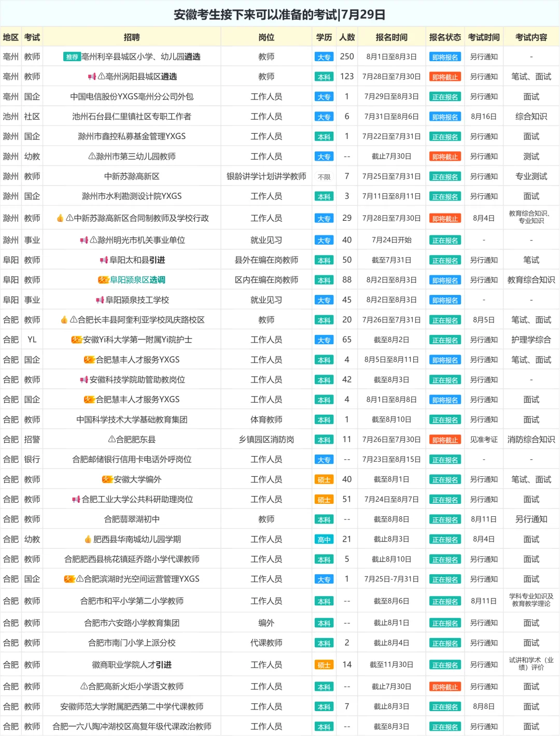The height and width of the screenshot is (736, 560).
Task: Click the megaphone icon before 合肥工业大学公共科研助理岗位
Action: pos(76,500)
